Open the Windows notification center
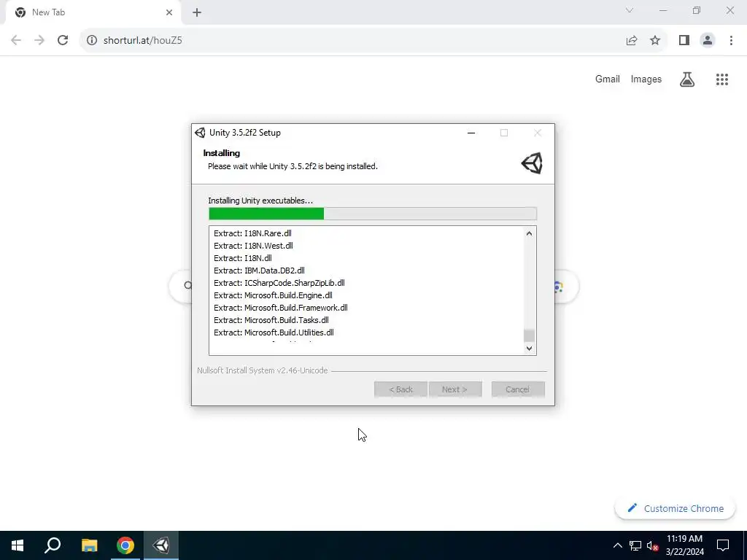 tap(723, 545)
